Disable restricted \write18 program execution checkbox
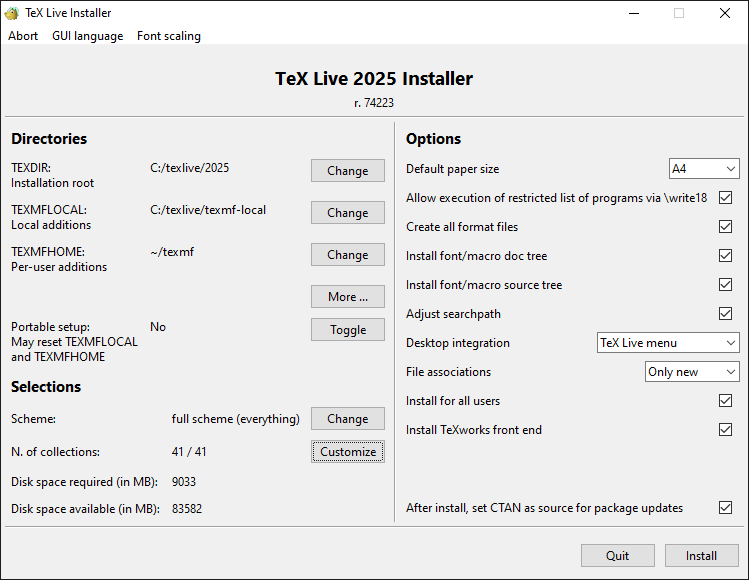Image resolution: width=749 pixels, height=580 pixels. point(725,198)
